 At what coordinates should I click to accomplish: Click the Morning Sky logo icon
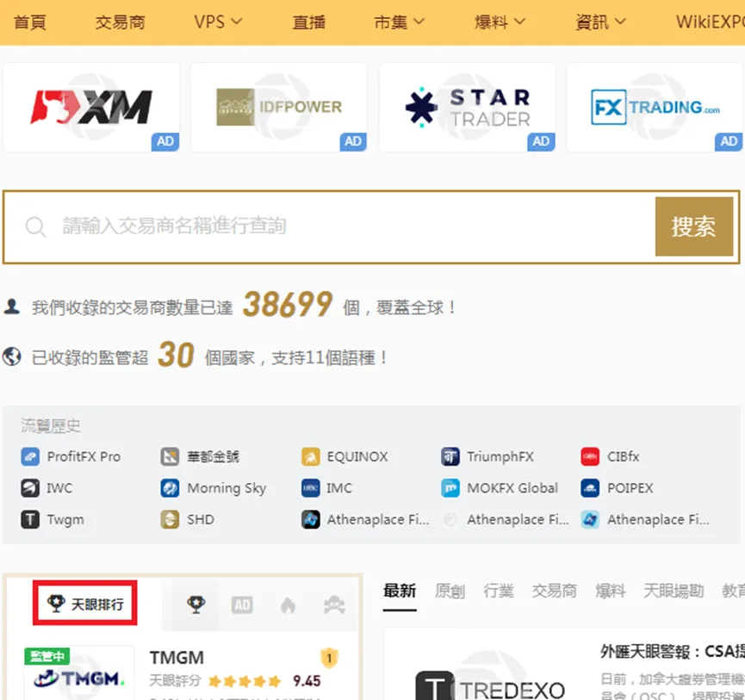point(170,487)
